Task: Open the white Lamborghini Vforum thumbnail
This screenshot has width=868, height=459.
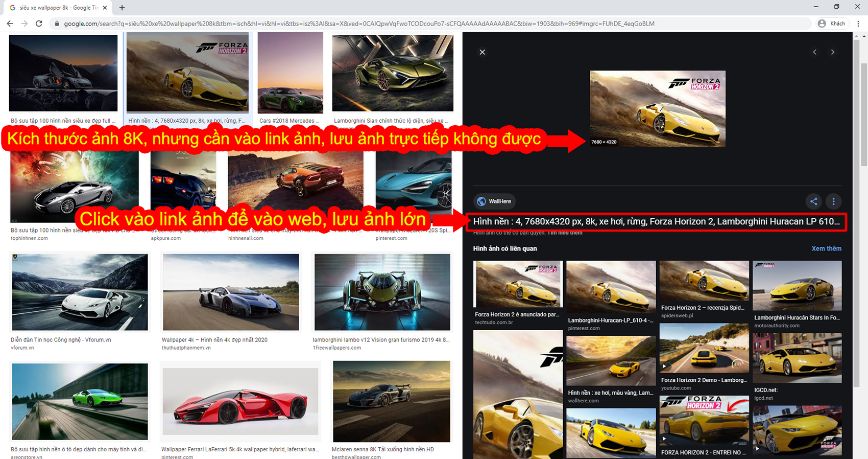Action: click(80, 292)
